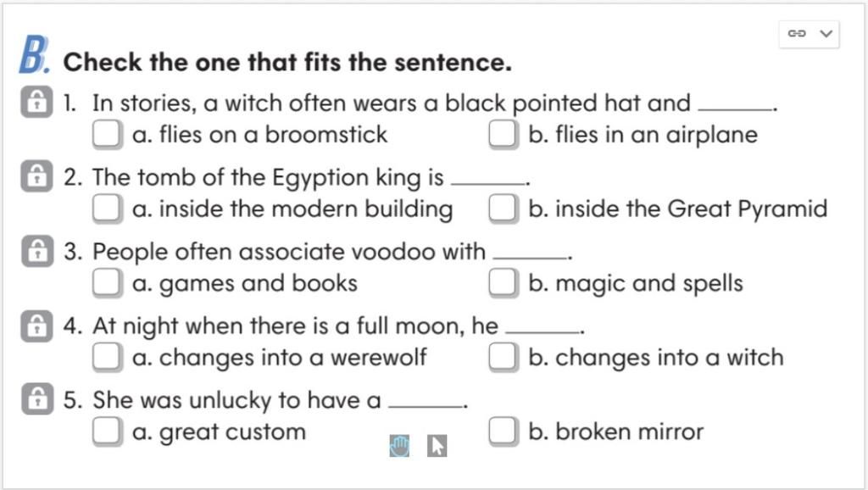Check 'flies in an airplane' option
Screen dimensions: 868x490
point(504,135)
